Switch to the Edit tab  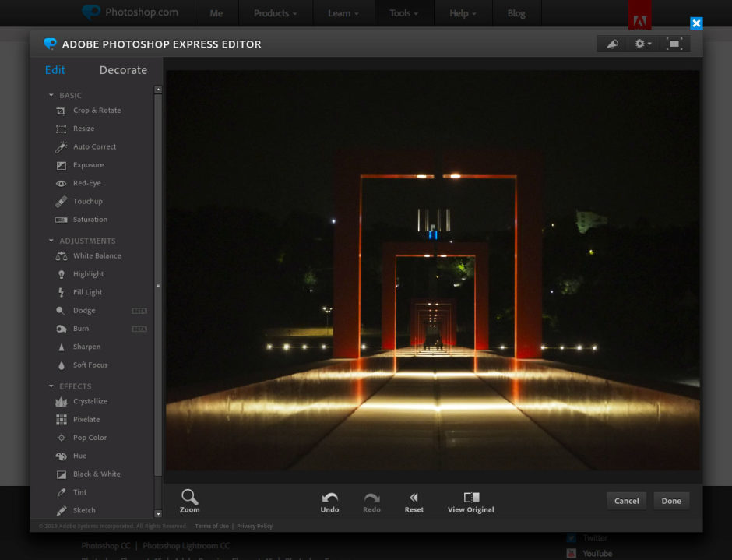(x=55, y=70)
